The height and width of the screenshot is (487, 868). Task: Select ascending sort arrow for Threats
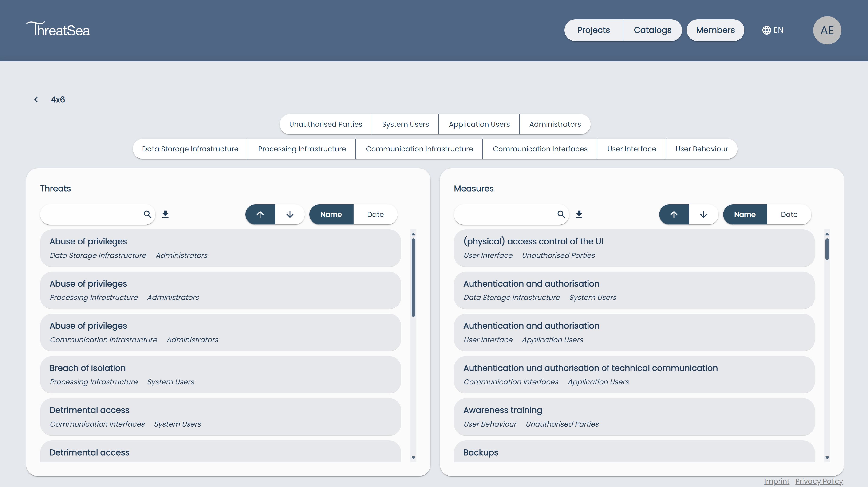click(x=260, y=215)
